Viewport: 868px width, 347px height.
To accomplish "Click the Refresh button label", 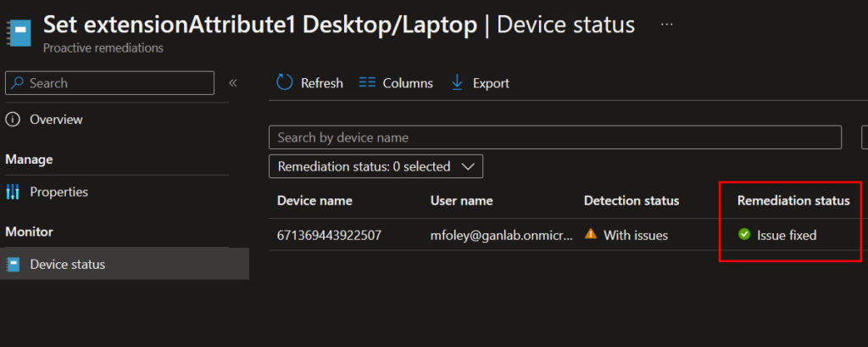I will [321, 83].
